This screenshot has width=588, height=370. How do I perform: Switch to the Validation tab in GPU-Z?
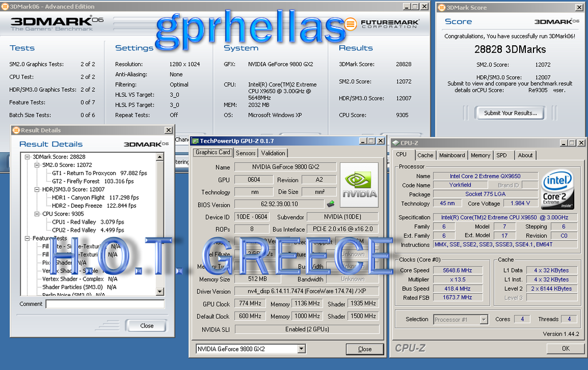273,153
